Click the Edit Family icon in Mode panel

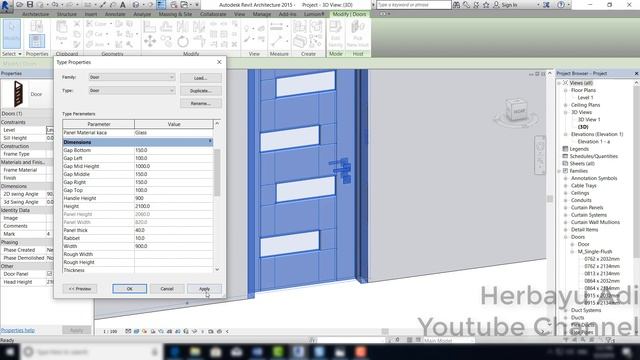[336, 33]
